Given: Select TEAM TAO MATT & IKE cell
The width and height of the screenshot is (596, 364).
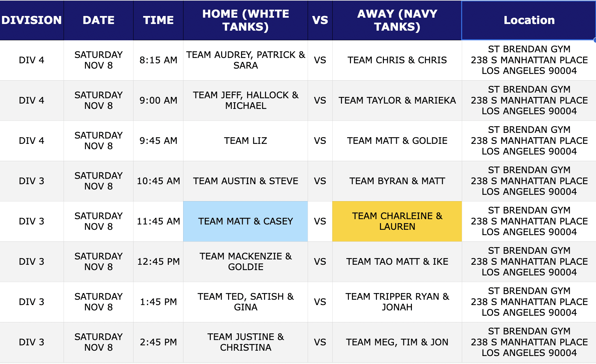Looking at the screenshot, I should 397,262.
